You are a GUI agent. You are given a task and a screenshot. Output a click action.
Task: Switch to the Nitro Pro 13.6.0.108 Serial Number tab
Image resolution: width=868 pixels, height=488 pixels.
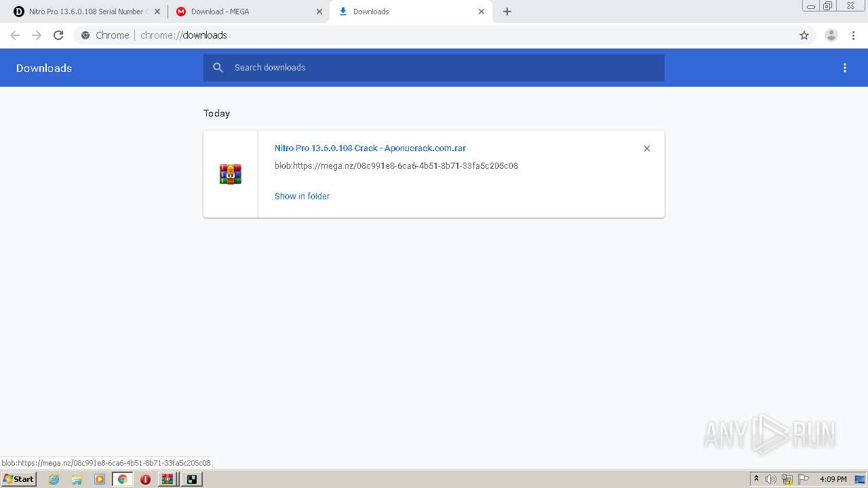[x=85, y=12]
